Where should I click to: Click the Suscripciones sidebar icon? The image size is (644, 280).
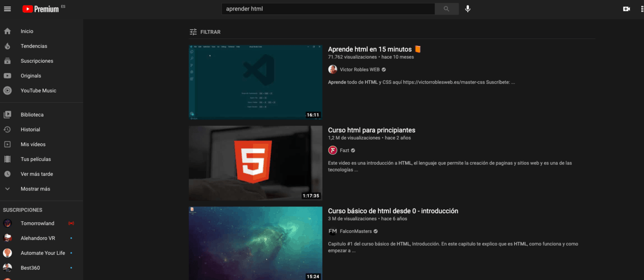click(x=8, y=61)
